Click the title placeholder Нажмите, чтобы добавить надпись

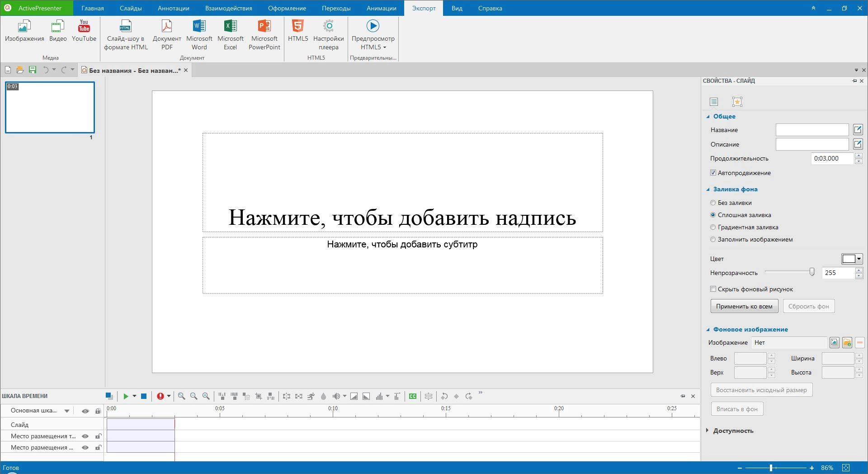pos(402,182)
